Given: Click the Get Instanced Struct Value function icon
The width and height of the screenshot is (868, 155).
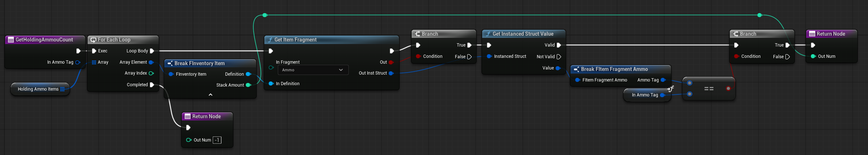Looking at the screenshot, I should [488, 34].
